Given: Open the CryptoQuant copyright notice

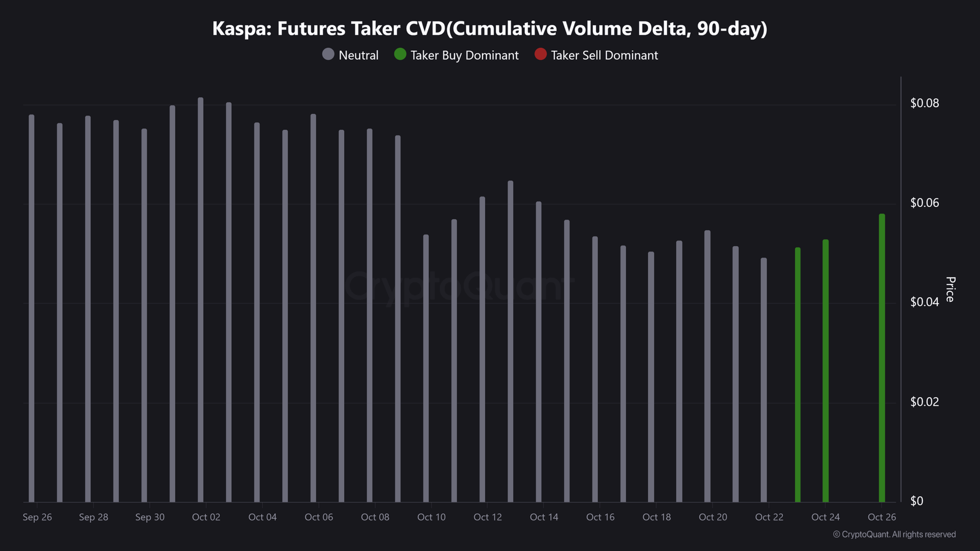Looking at the screenshot, I should pos(894,534).
